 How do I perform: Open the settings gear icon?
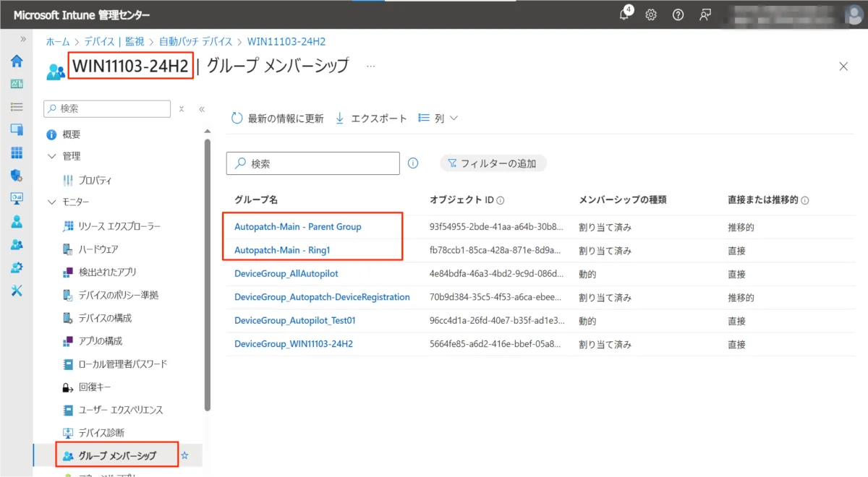651,14
